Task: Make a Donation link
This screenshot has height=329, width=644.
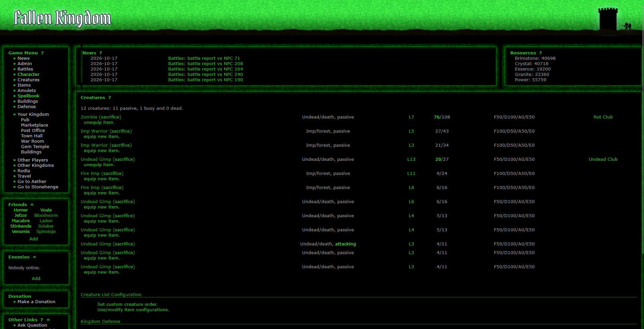Action: coord(36,301)
